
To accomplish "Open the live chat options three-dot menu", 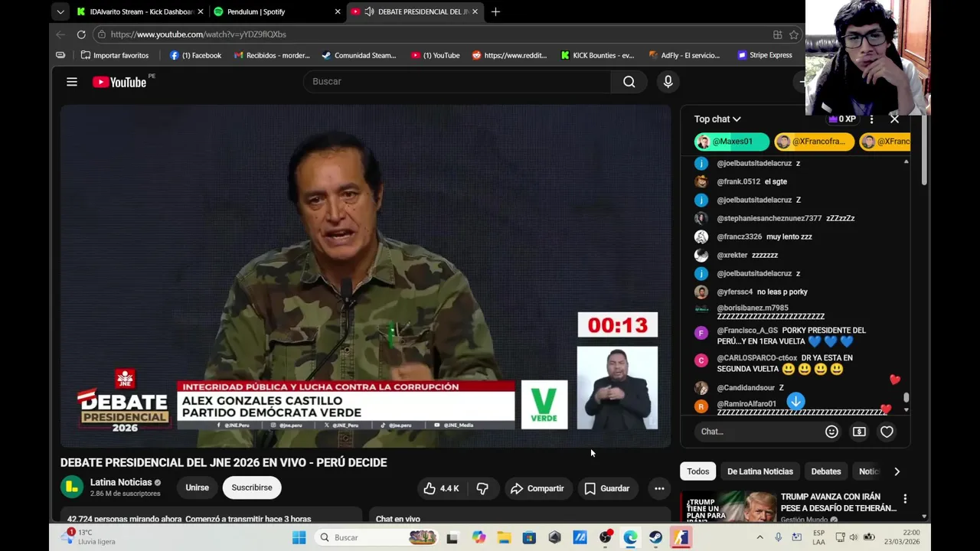I will pos(871,119).
